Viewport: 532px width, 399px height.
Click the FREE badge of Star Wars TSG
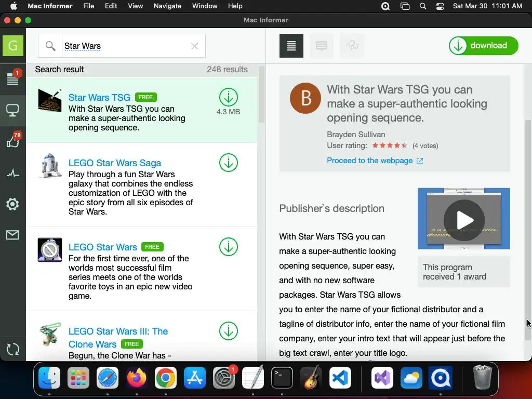click(x=146, y=97)
